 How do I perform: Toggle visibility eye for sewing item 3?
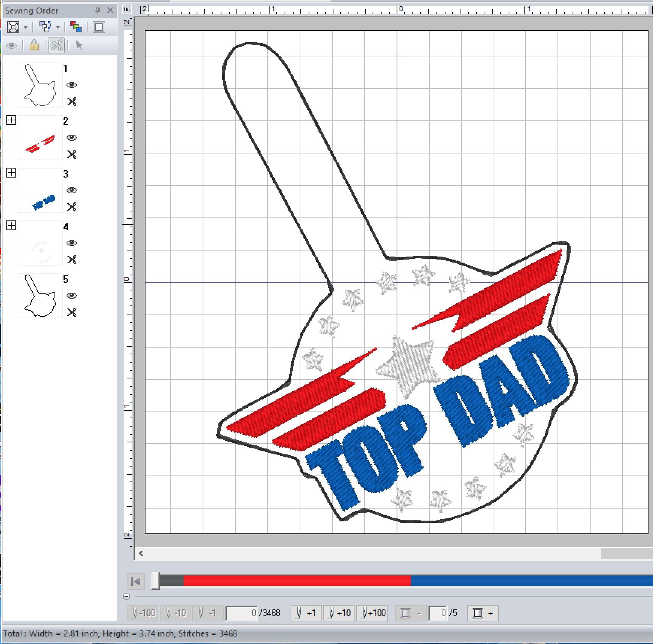click(x=72, y=190)
